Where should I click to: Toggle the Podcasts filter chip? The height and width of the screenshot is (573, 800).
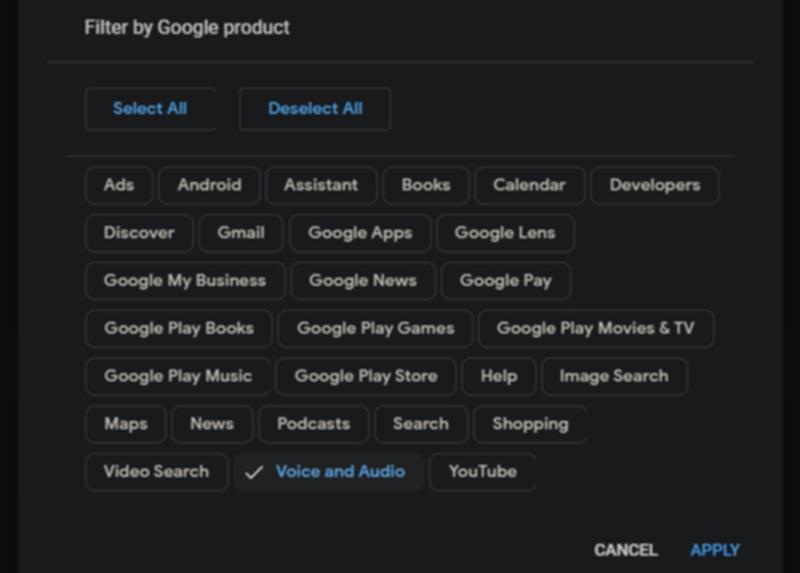click(313, 424)
